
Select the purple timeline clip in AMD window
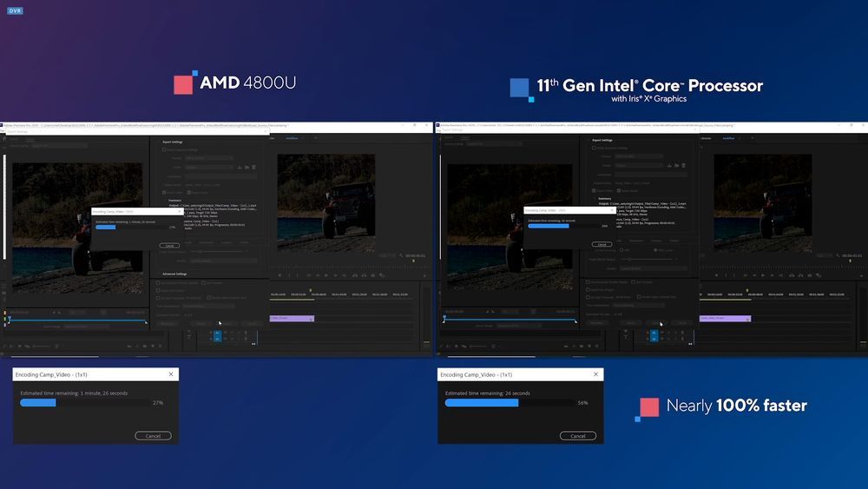292,319
